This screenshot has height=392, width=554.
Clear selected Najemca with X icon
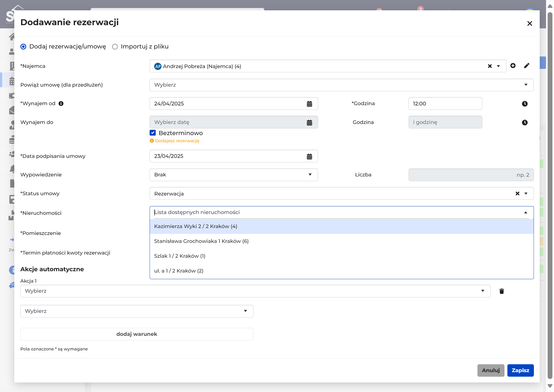(x=490, y=66)
